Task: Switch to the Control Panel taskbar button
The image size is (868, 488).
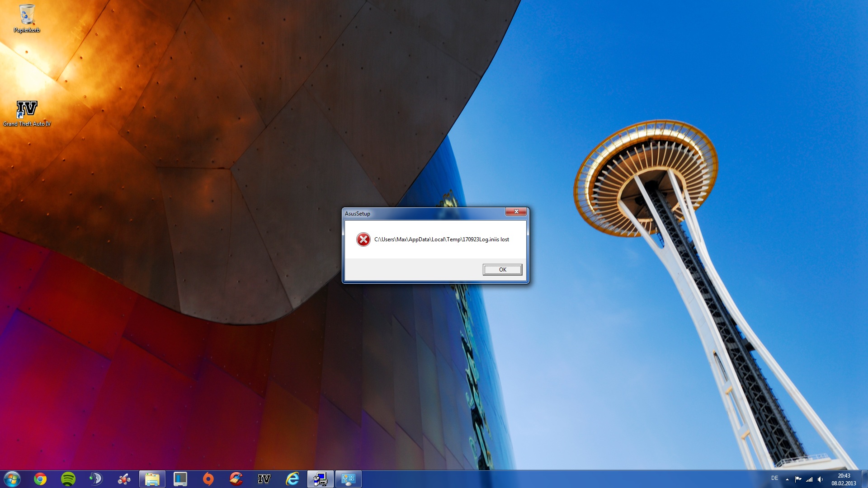Action: pyautogui.click(x=349, y=479)
